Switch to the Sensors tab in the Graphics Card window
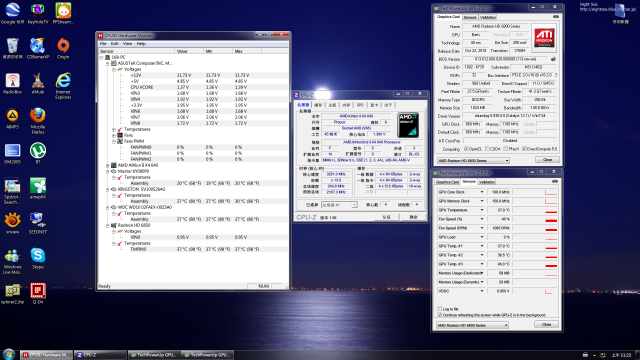Viewport: 640px width, 360px height. (x=469, y=17)
